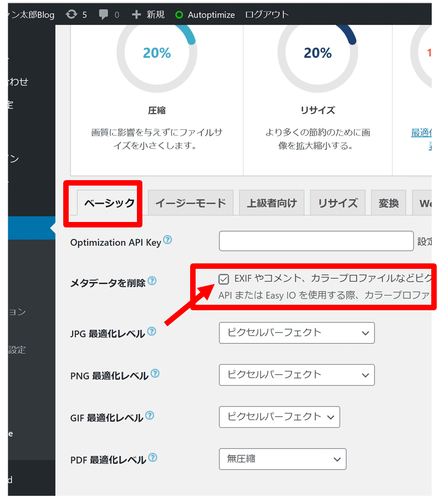Expand the PNG 最適化レベル dropdown
This screenshot has height=504, width=444.
coord(297,375)
